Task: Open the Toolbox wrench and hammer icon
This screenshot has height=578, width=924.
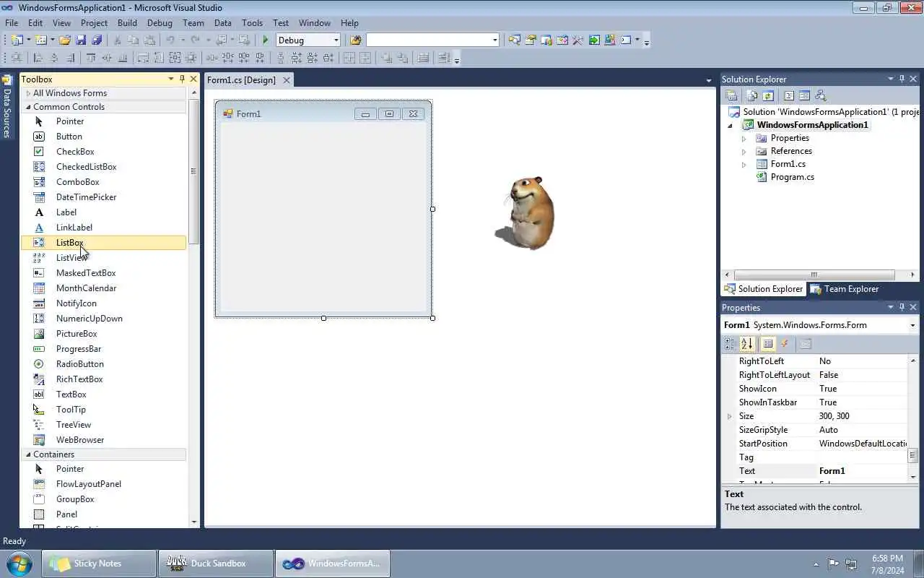Action: coord(577,40)
